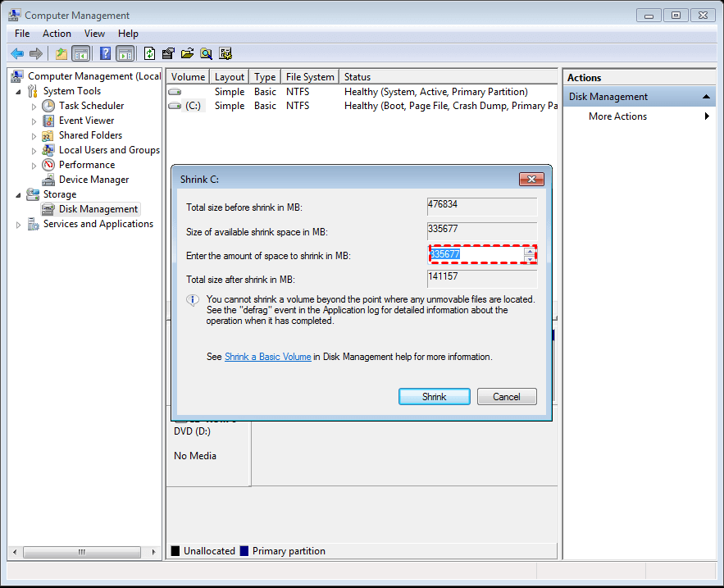
Task: Click the settings list toolbar icon with gear
Action: (x=225, y=53)
